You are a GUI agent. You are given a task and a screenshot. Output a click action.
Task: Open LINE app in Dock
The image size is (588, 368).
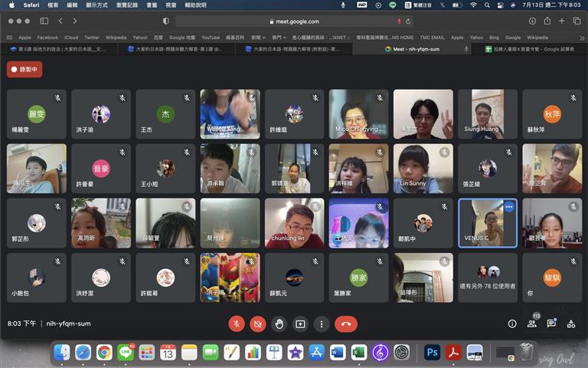[x=126, y=353]
